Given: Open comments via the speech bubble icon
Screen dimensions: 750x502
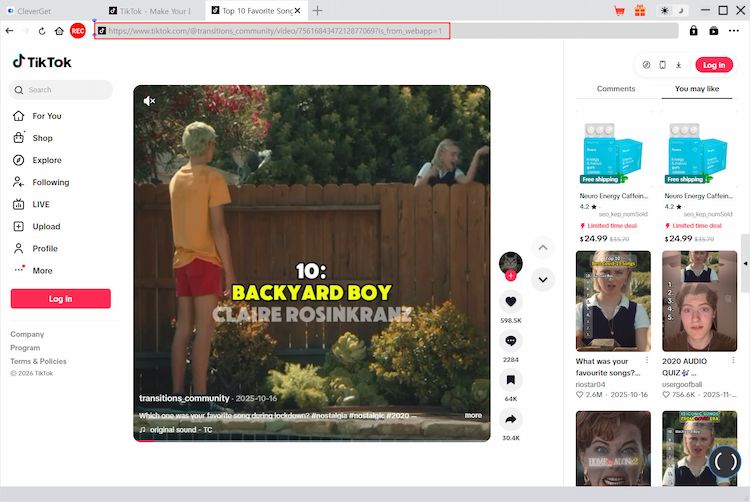Looking at the screenshot, I should click(x=510, y=341).
